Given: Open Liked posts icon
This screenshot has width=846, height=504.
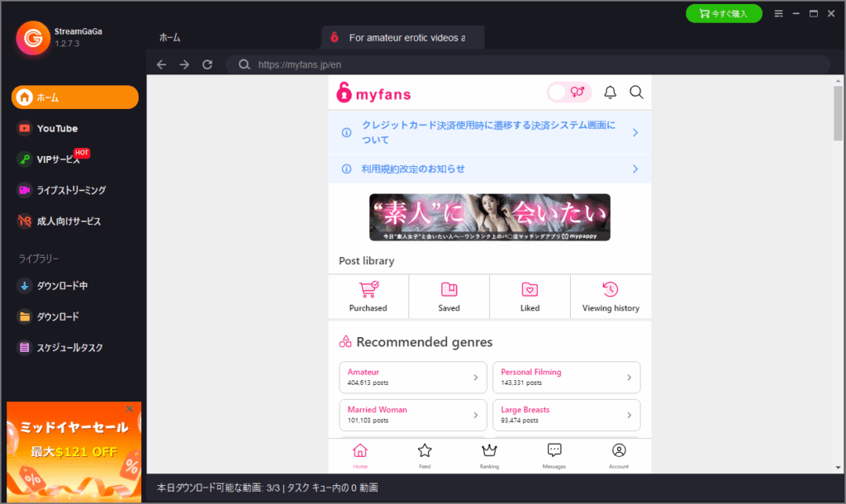Looking at the screenshot, I should click(x=530, y=289).
